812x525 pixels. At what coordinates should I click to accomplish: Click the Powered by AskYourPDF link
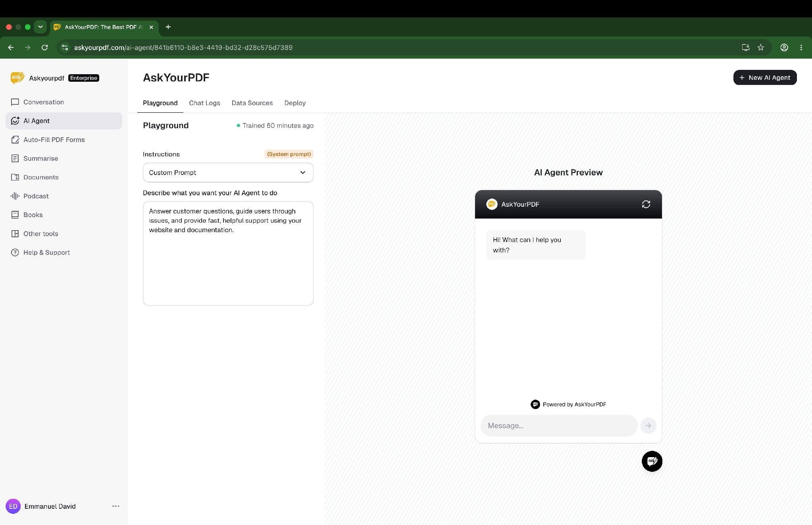(568, 404)
